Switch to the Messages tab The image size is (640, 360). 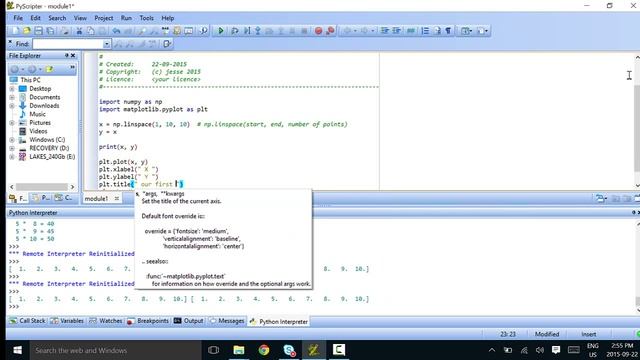coord(227,321)
